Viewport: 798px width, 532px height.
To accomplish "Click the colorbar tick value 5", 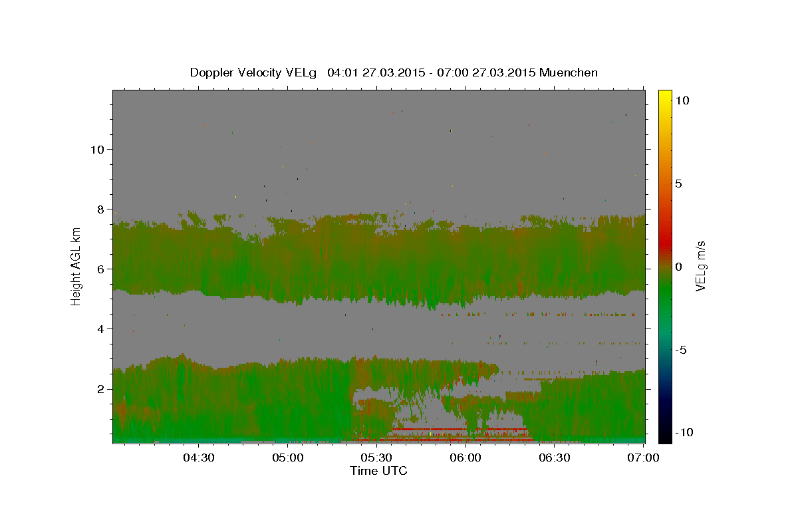I will point(678,184).
